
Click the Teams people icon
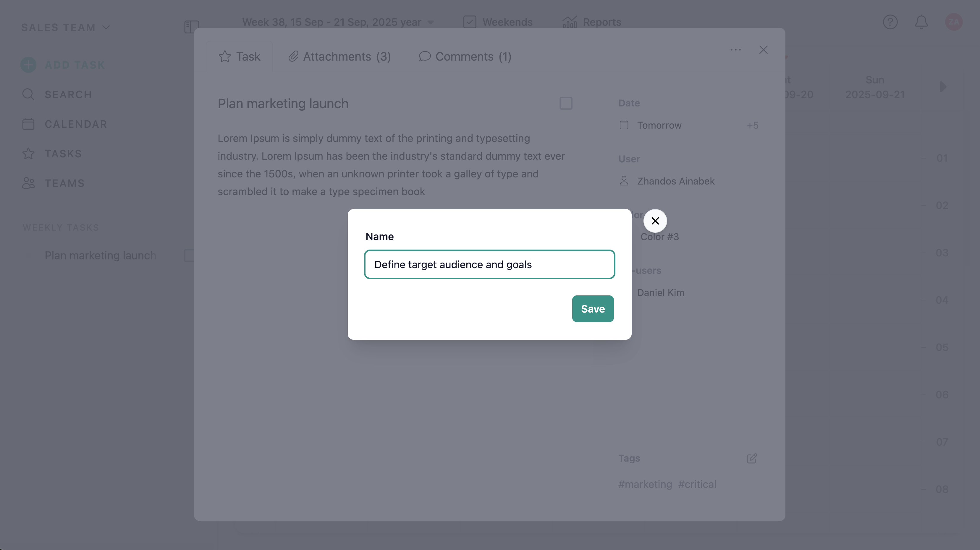pyautogui.click(x=28, y=183)
